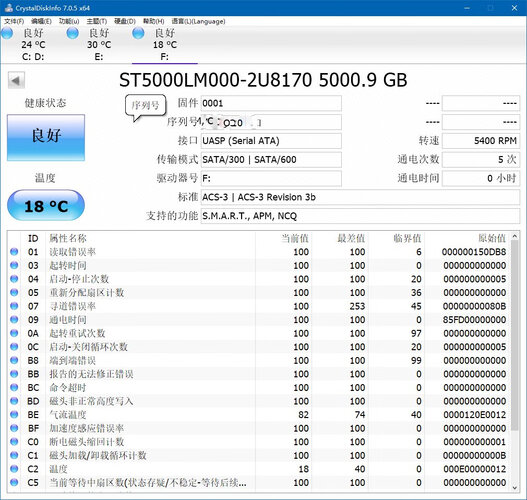Click the 18 °C temperature button
The image size is (527, 500).
click(46, 205)
